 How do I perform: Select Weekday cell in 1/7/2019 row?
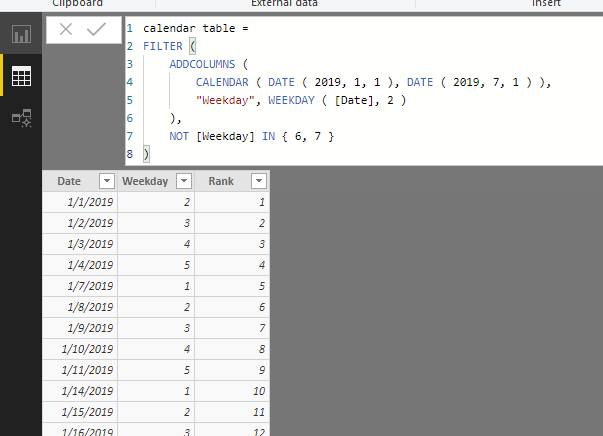pos(156,286)
